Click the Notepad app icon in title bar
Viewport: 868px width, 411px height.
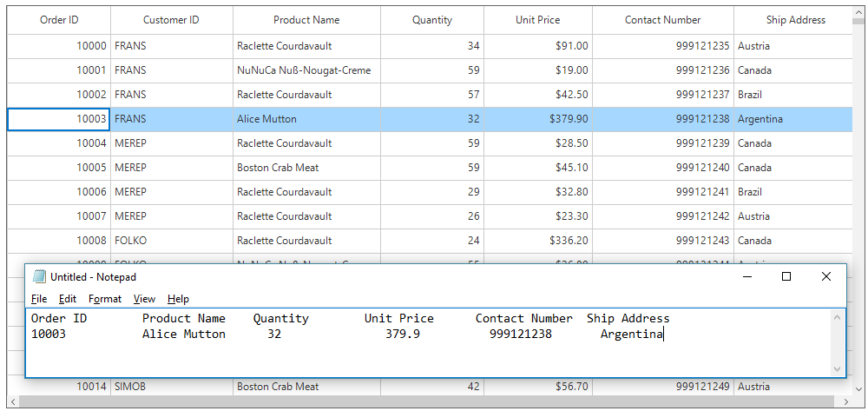tap(39, 276)
